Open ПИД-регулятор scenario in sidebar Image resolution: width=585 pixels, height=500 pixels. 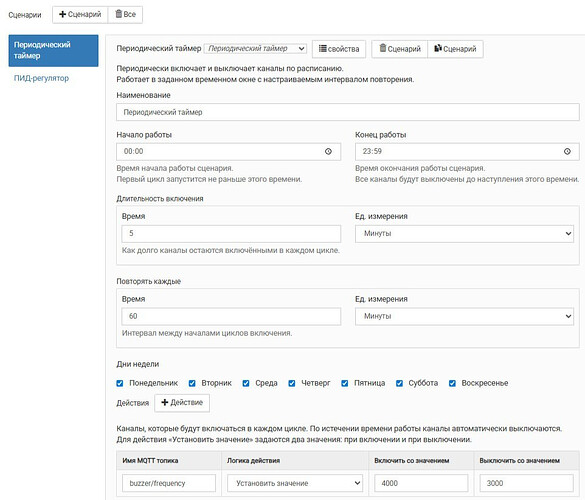tap(41, 78)
